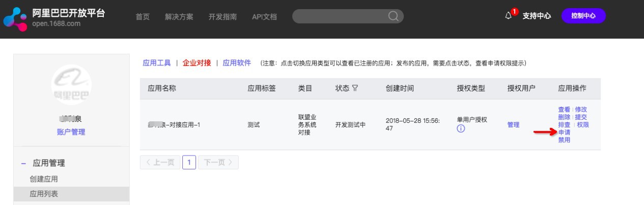
Task: Go to previous page 上一页
Action: point(160,163)
